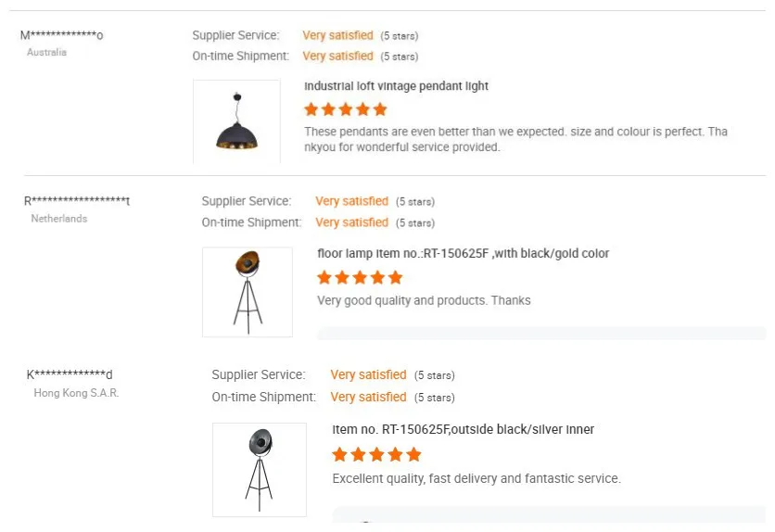Open the black/gold floor lamp thumbnail
This screenshot has width=775, height=532.
click(x=247, y=291)
